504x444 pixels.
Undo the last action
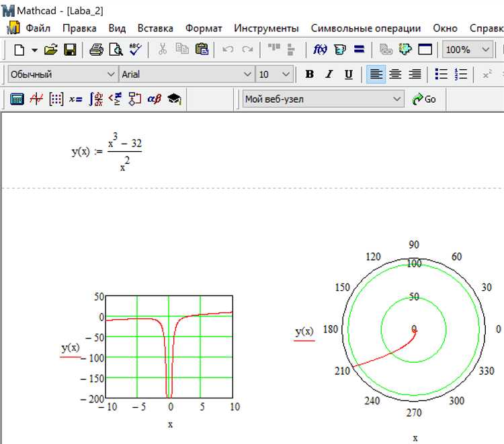[228, 49]
